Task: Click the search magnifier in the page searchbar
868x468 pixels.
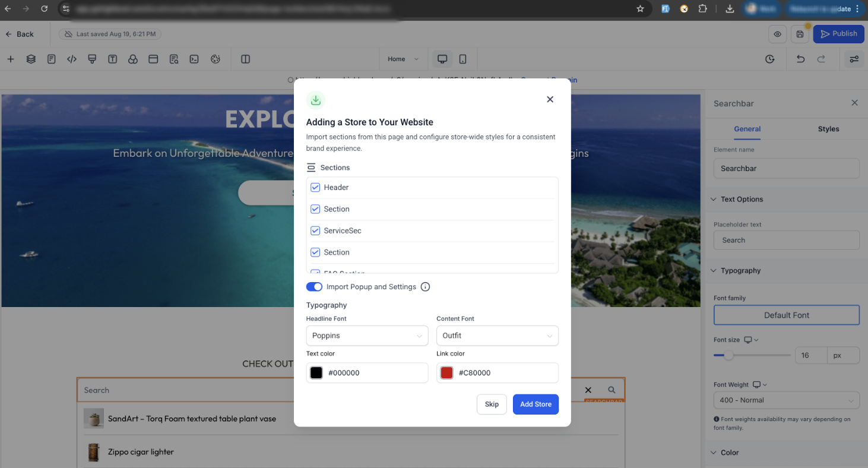Action: (612, 390)
